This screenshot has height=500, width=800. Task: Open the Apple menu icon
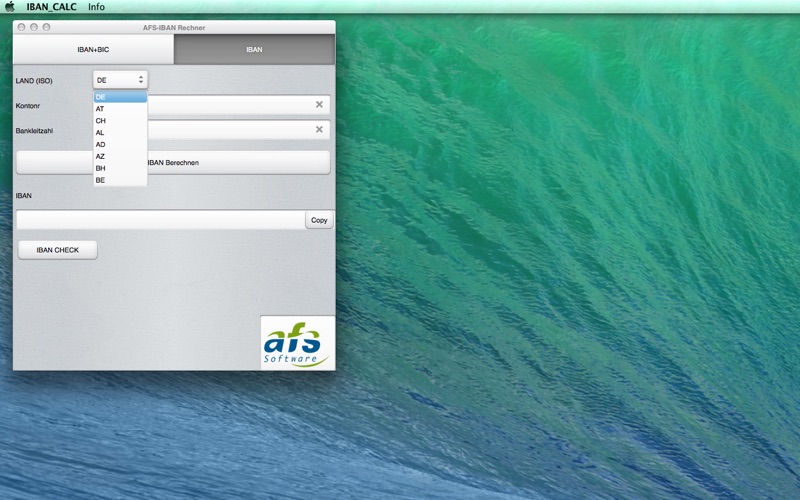pyautogui.click(x=10, y=7)
